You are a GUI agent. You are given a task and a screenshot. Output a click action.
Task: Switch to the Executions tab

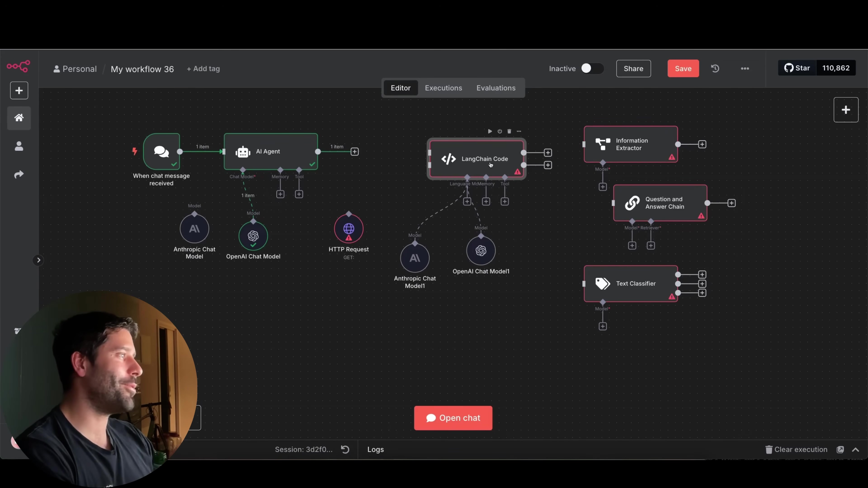click(443, 88)
